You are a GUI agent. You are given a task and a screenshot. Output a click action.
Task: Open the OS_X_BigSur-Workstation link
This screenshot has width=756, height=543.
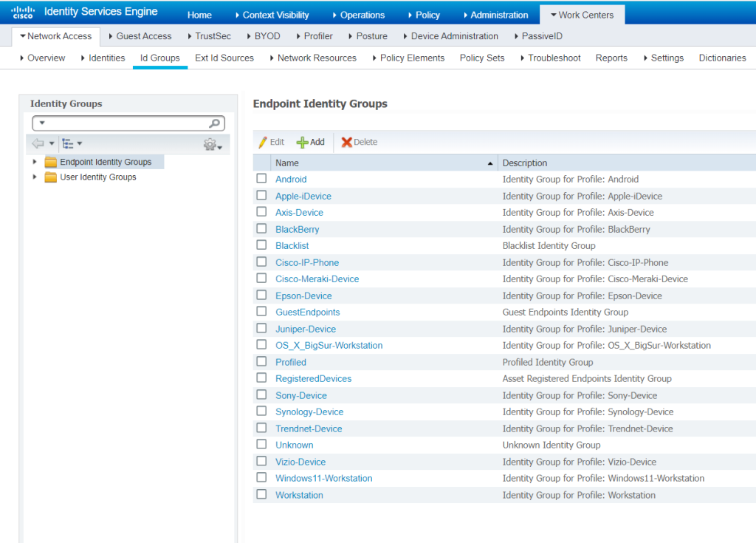(329, 345)
